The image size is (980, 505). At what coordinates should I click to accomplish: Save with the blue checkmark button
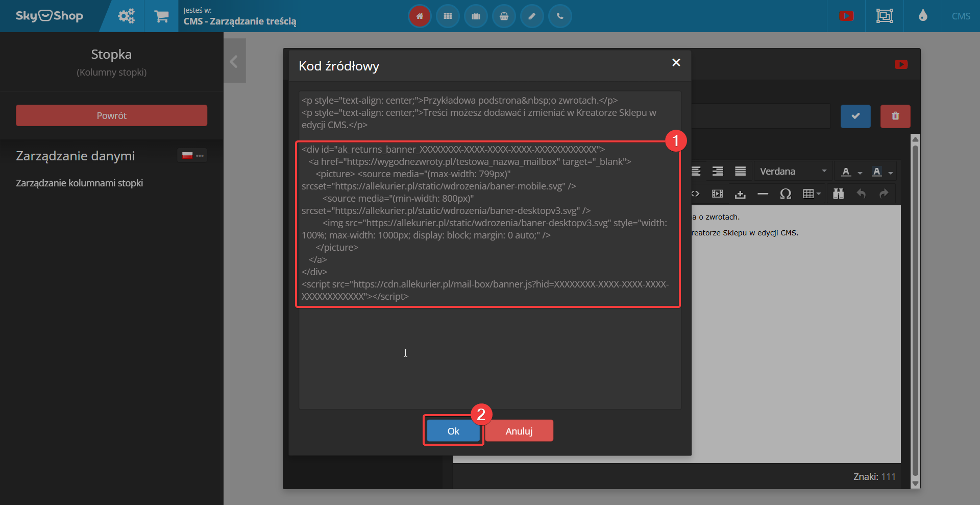click(855, 116)
